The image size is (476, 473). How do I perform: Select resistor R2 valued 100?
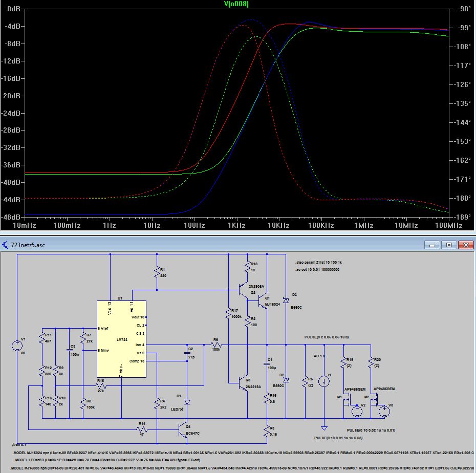(x=248, y=321)
